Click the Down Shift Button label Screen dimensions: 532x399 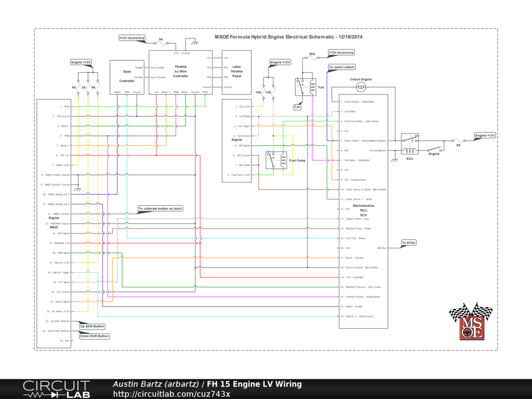[x=94, y=336]
